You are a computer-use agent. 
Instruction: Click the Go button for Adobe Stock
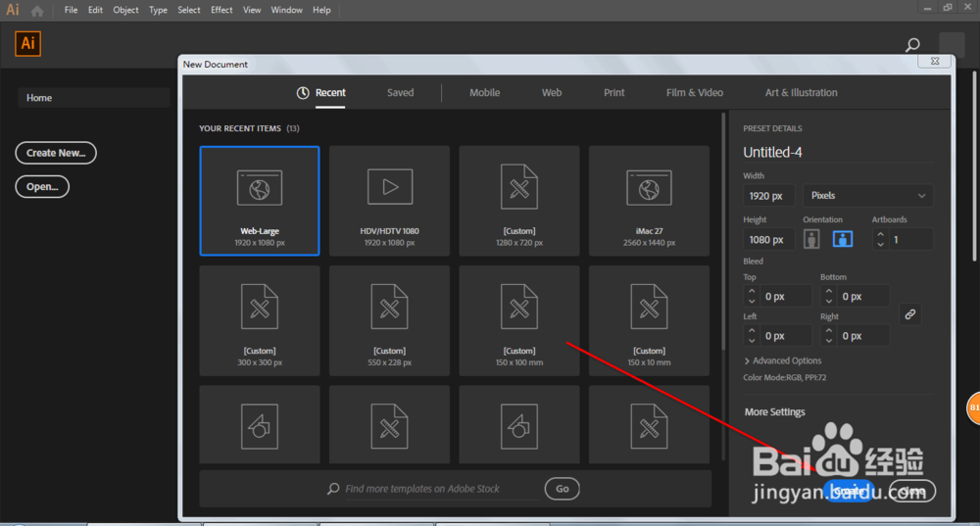coord(562,489)
